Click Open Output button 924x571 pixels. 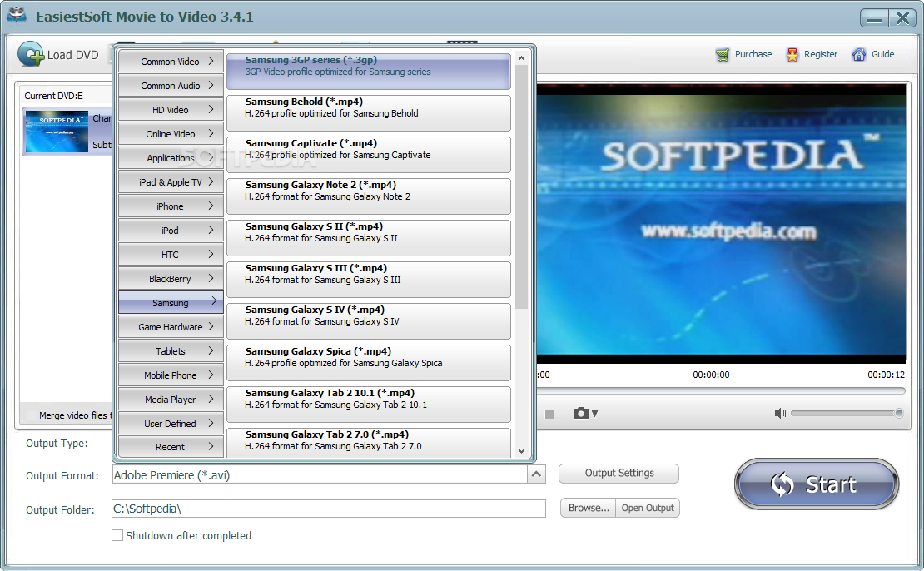(648, 508)
